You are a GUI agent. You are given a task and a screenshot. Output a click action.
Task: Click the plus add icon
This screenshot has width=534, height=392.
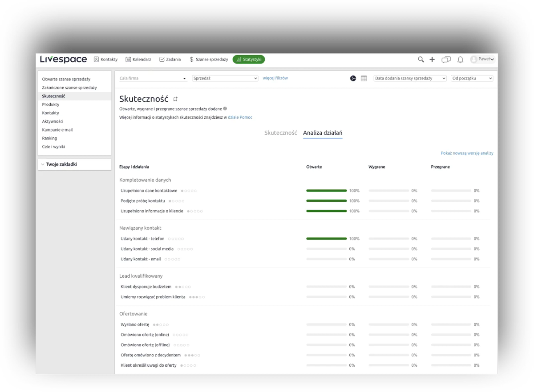[432, 60]
